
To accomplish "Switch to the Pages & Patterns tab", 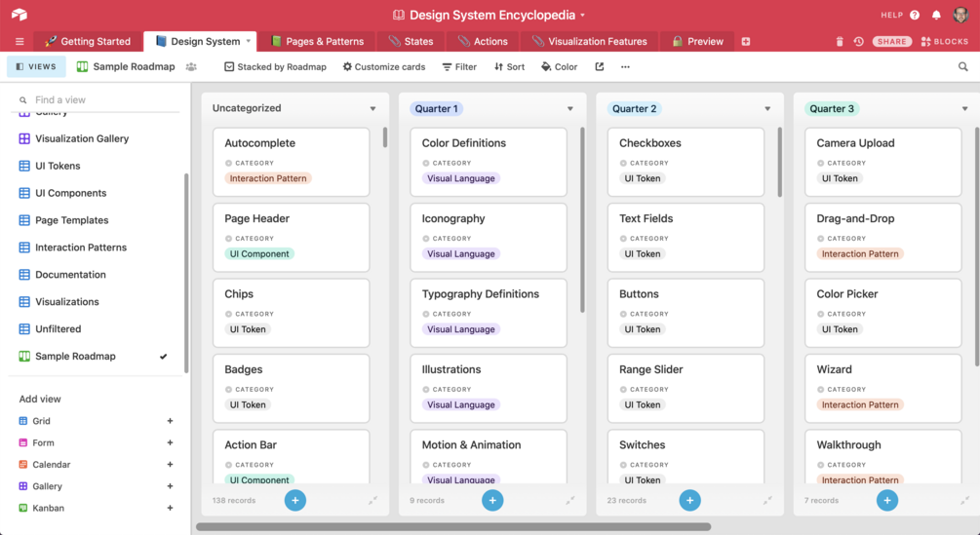I will 318,41.
